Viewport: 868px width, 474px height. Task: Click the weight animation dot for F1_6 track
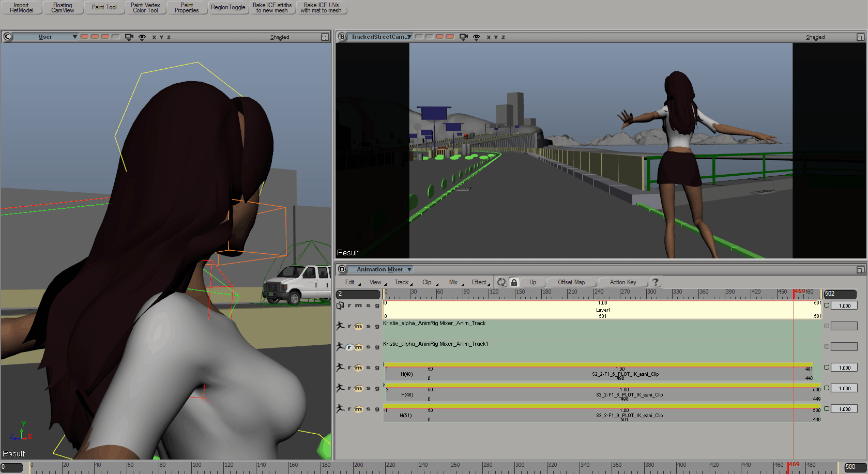[x=827, y=368]
